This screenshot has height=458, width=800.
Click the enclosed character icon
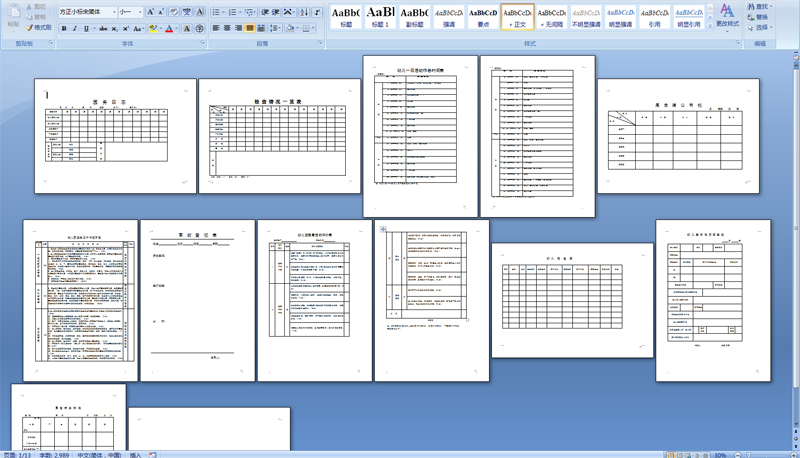[x=199, y=29]
